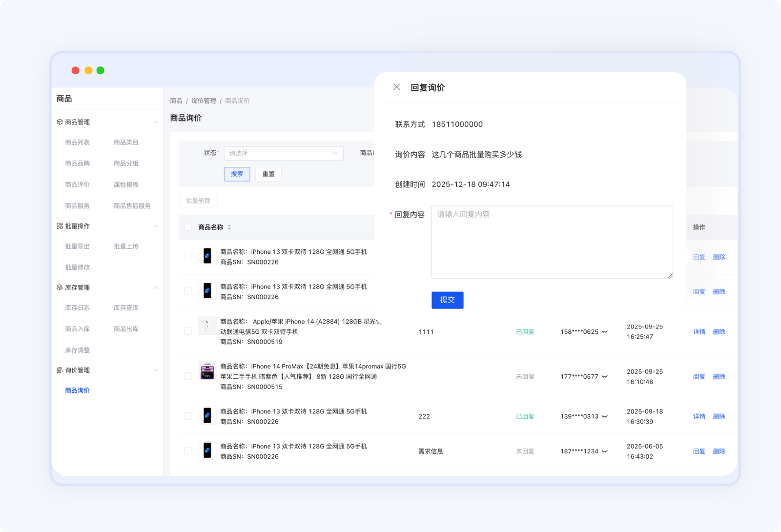781x532 pixels.
Task: Sort table by 商品名称 column sort icon
Action: (229, 227)
